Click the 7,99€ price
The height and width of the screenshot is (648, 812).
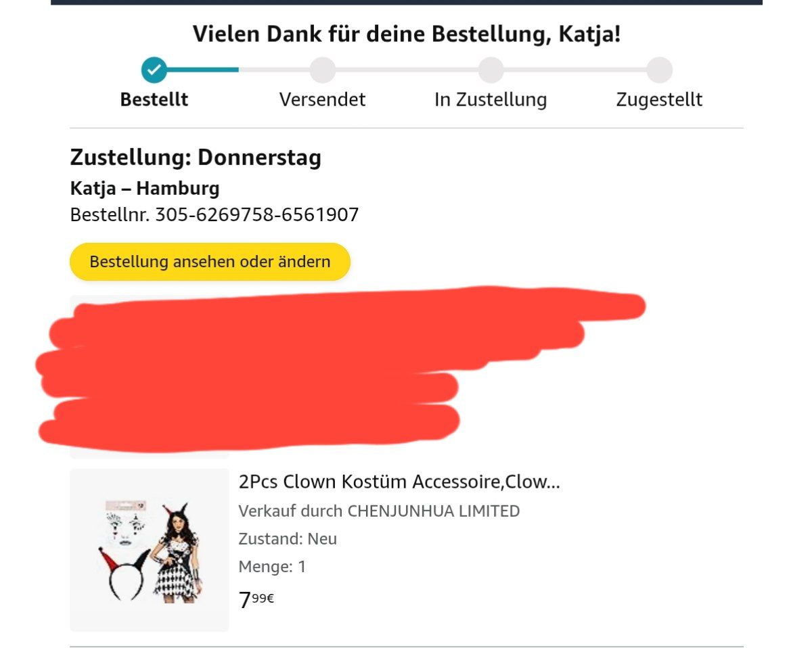pos(256,599)
